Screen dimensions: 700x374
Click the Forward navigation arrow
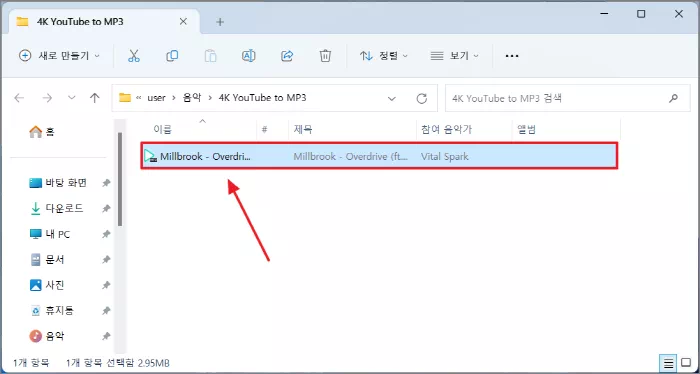click(x=47, y=98)
